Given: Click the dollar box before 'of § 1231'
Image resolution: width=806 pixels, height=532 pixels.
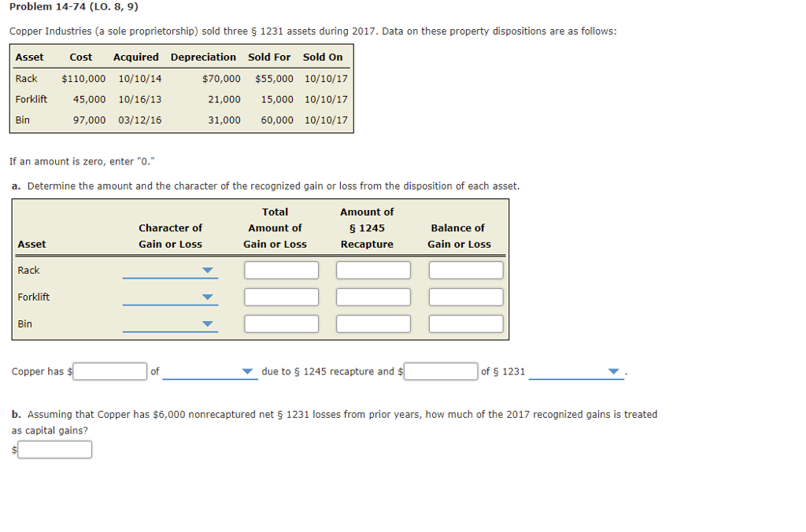Looking at the screenshot, I should [x=441, y=371].
